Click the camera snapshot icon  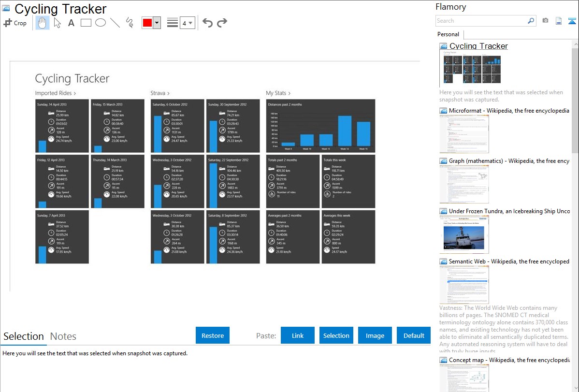[x=545, y=21]
